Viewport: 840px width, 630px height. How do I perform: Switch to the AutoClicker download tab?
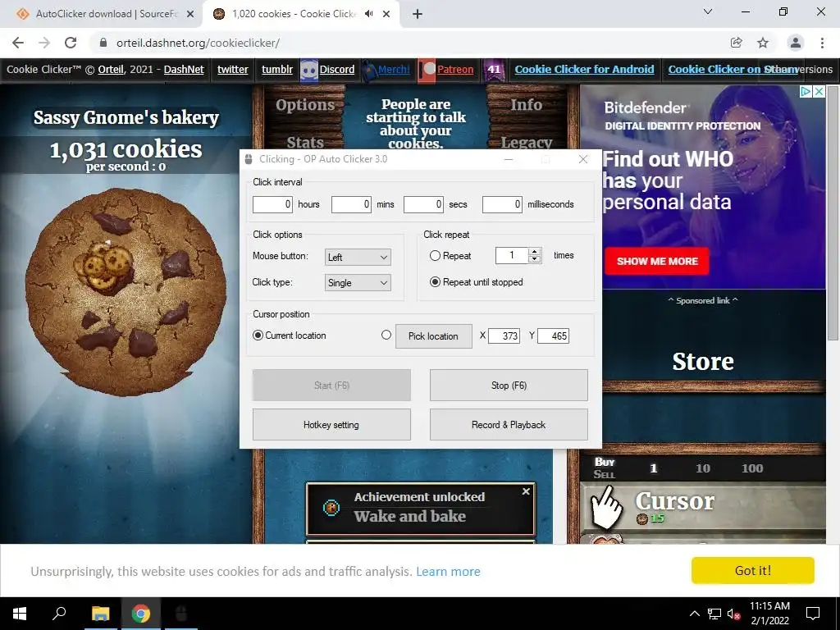pyautogui.click(x=106, y=14)
